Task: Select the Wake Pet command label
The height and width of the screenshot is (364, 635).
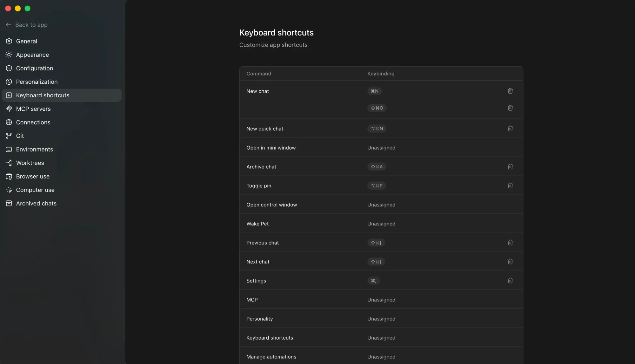Action: (x=257, y=224)
